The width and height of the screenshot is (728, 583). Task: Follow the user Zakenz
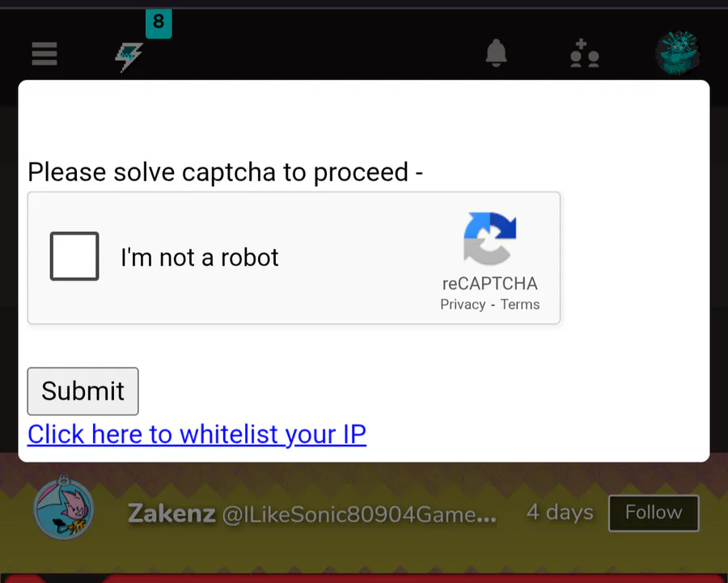tap(654, 513)
